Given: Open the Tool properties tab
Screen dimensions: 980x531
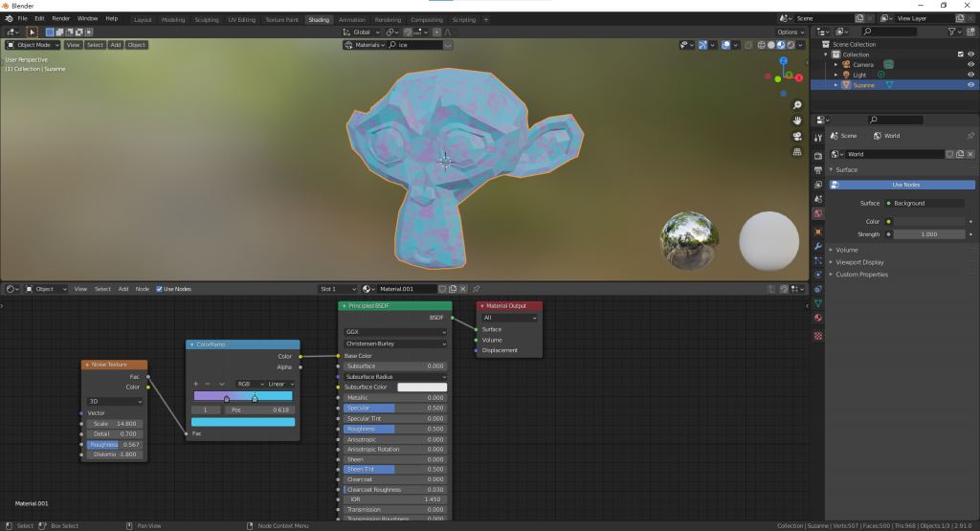Looking at the screenshot, I should click(x=818, y=138).
